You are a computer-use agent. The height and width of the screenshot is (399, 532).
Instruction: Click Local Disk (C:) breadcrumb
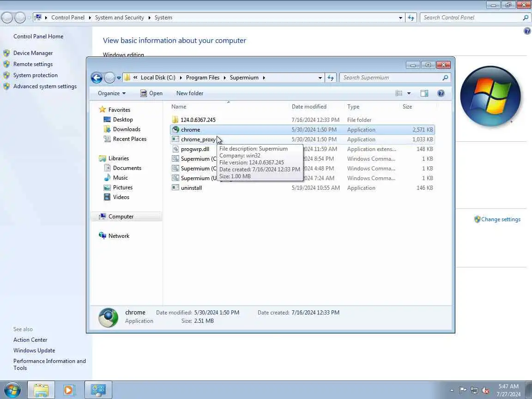point(158,78)
